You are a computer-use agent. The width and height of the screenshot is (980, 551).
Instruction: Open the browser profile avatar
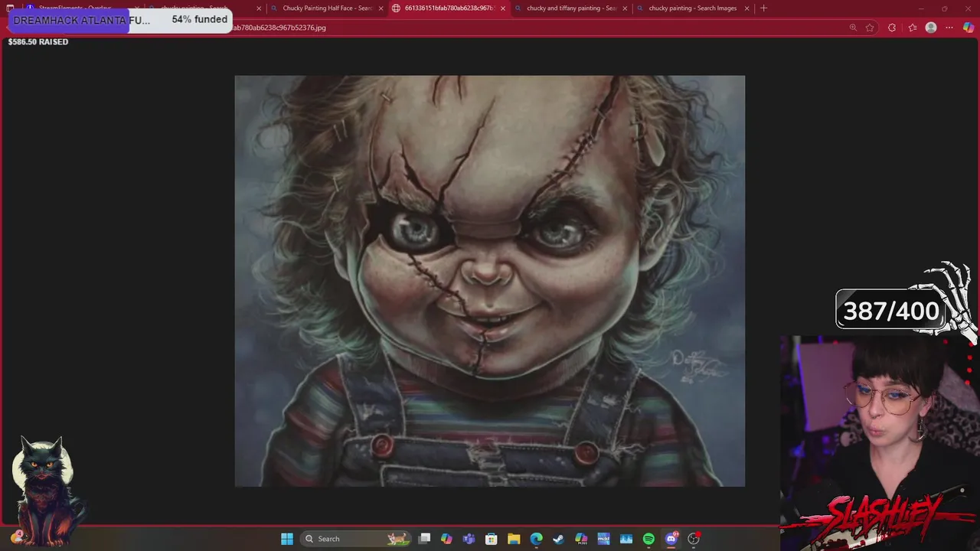coord(931,28)
